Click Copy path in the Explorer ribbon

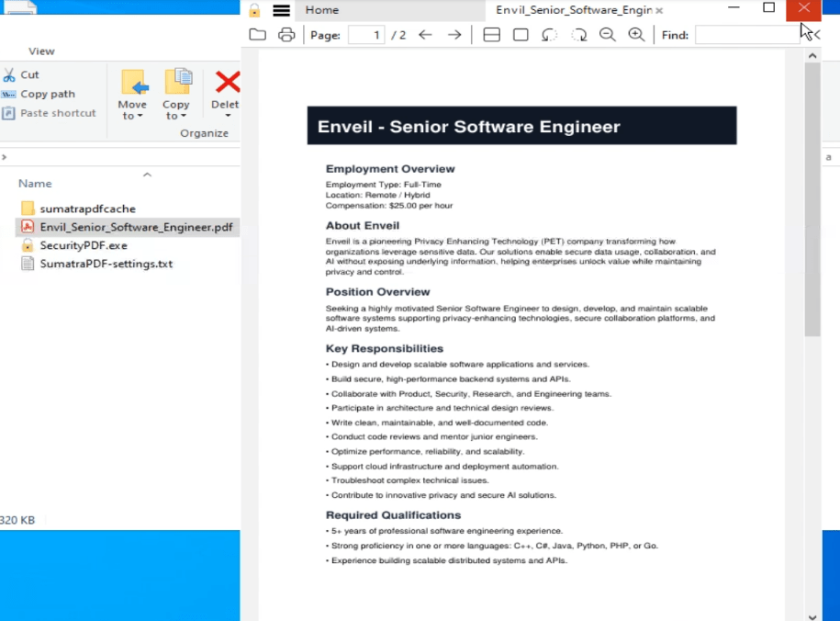(x=48, y=94)
